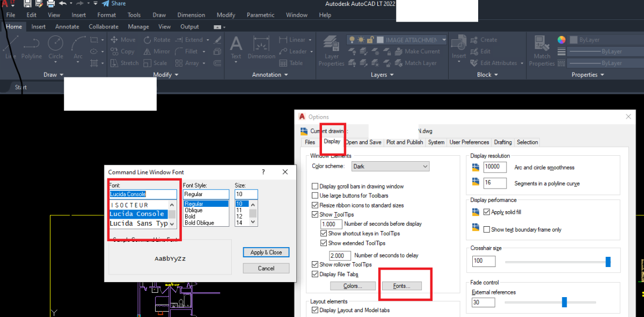Uncheck Display File Tabs

pyautogui.click(x=315, y=274)
